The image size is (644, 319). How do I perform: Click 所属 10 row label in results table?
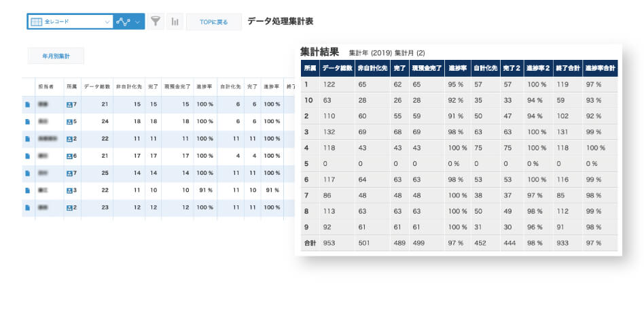[307, 100]
